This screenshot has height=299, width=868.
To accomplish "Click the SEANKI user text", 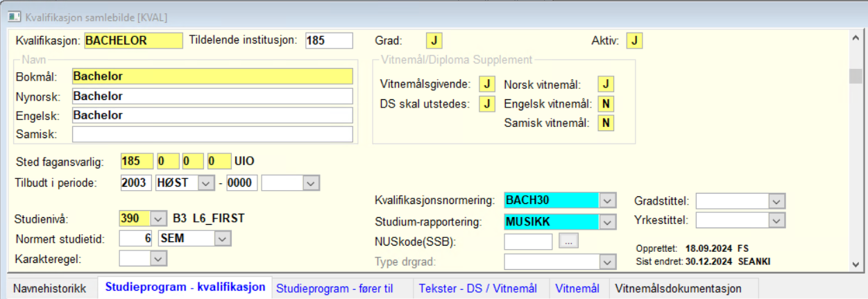I will click(x=754, y=262).
